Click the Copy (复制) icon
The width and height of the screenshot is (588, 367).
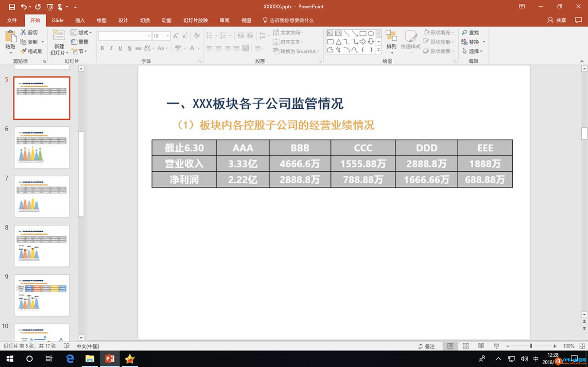coord(23,41)
